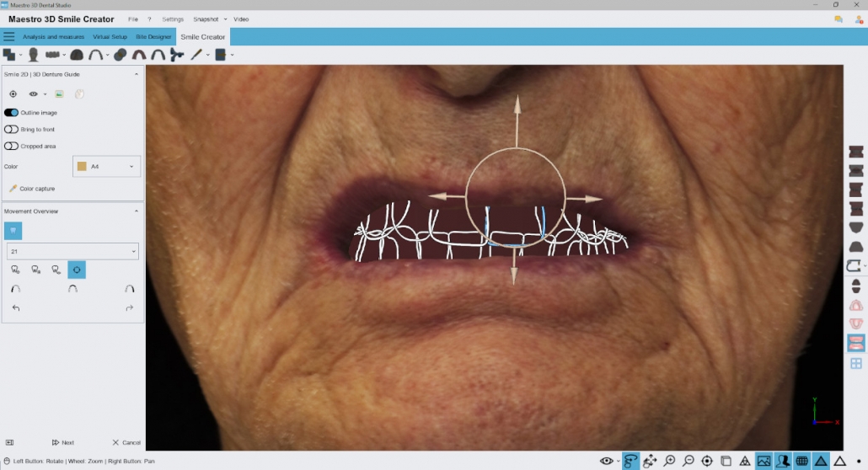Image resolution: width=868 pixels, height=470 pixels.
Task: Click the undo arrow in Movement Overview
Action: point(16,307)
